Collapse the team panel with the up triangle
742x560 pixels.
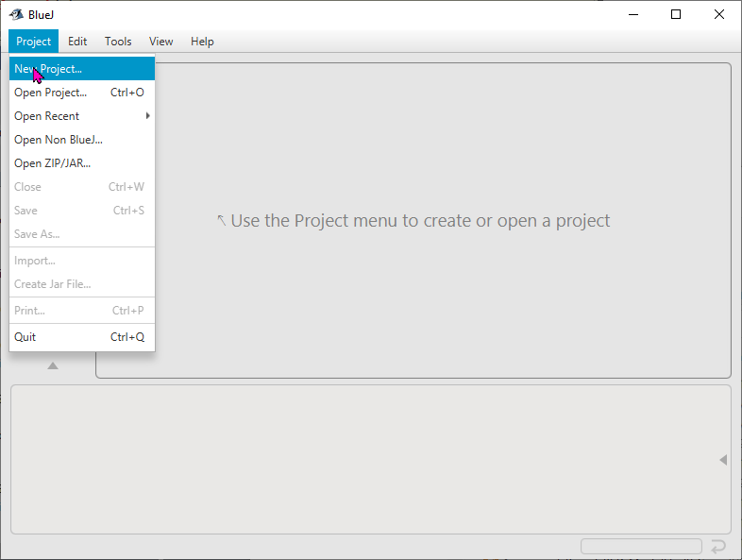coord(53,365)
